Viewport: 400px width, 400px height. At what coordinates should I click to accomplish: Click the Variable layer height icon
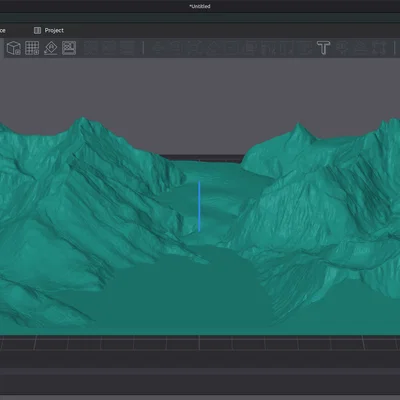(127, 48)
